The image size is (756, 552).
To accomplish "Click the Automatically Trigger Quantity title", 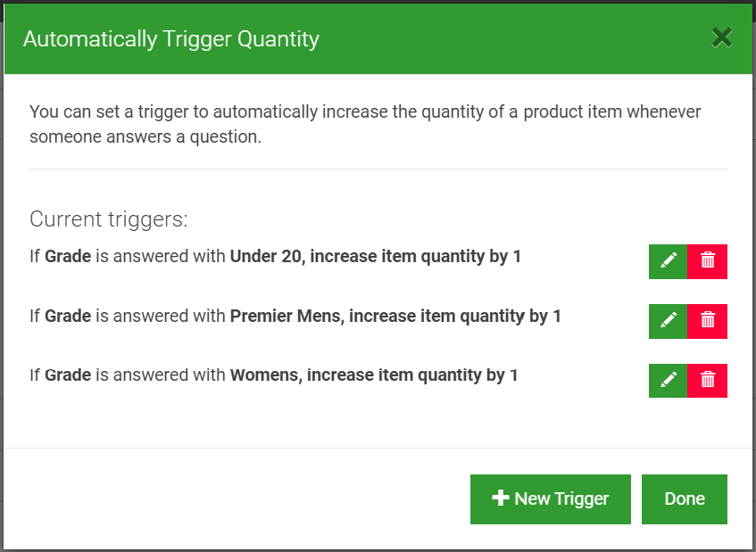I will point(171,39).
